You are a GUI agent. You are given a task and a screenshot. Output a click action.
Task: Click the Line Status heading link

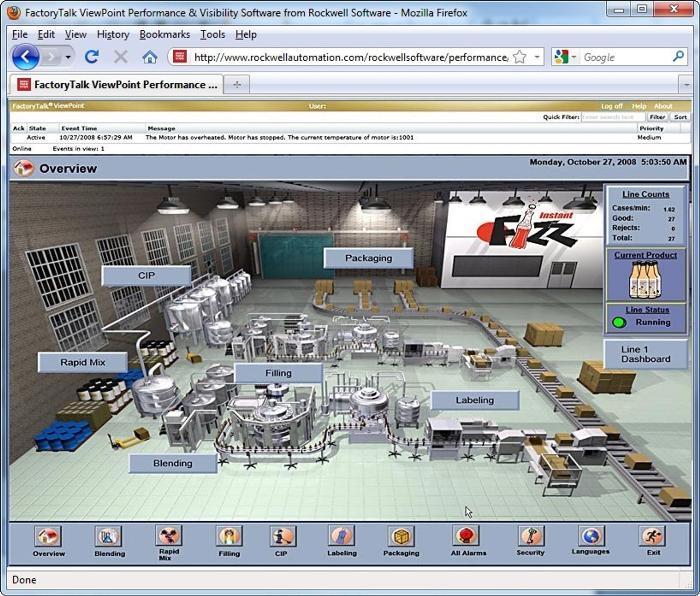(x=647, y=310)
